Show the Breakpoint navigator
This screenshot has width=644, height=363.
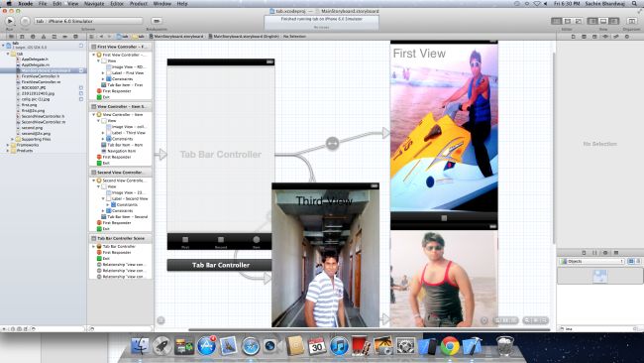pyautogui.click(x=64, y=37)
